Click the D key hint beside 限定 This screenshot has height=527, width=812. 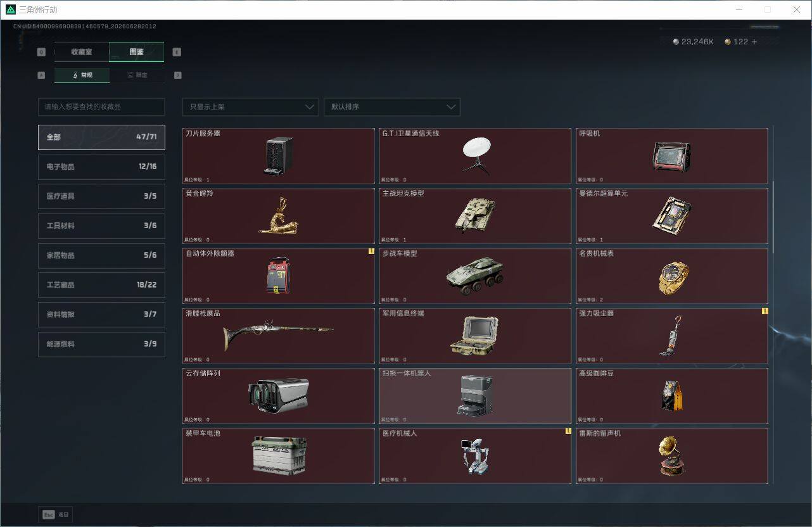177,75
